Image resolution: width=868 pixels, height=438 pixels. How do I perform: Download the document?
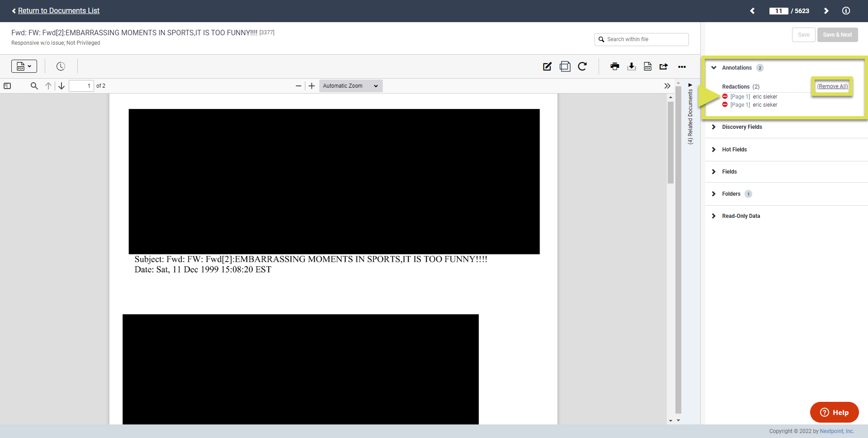[x=632, y=66]
